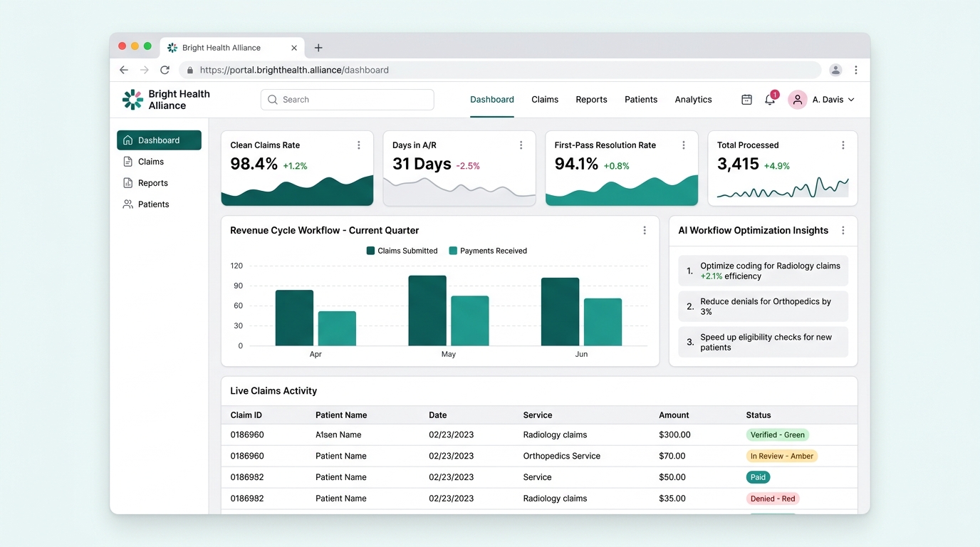Open a new browser tab with plus
The width and height of the screenshot is (980, 547).
[x=318, y=48]
